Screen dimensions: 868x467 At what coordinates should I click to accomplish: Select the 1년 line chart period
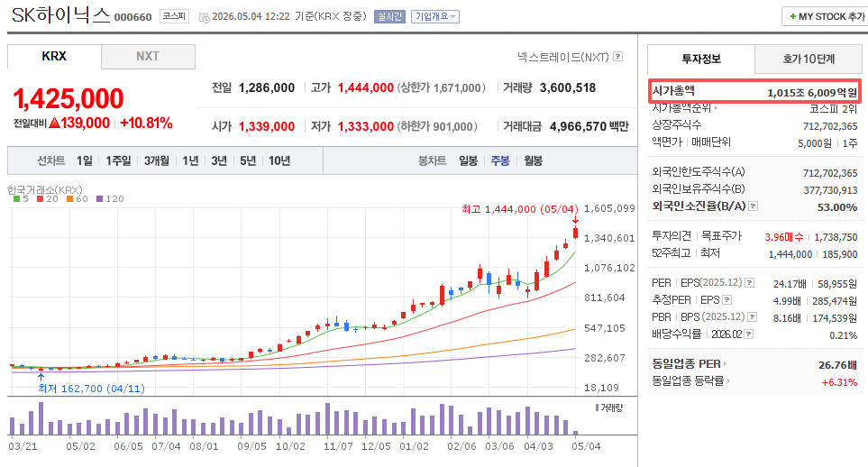click(x=190, y=160)
